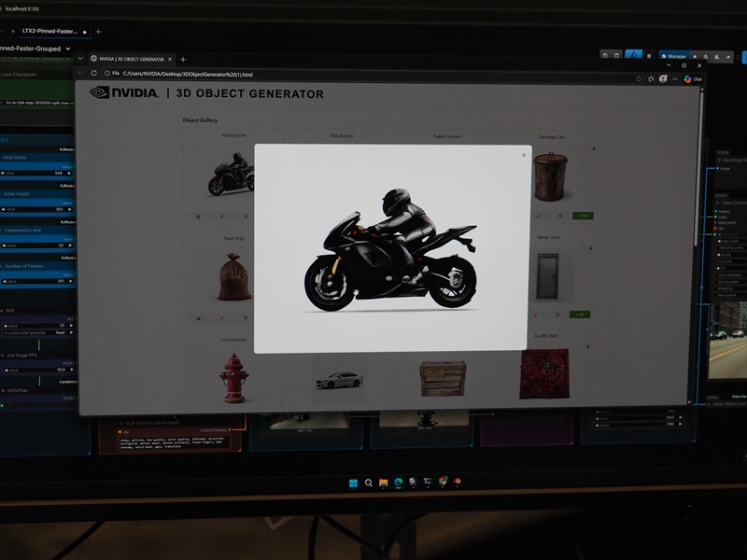Click the motorcycle image in the preview
This screenshot has width=747, height=560.
(x=390, y=250)
